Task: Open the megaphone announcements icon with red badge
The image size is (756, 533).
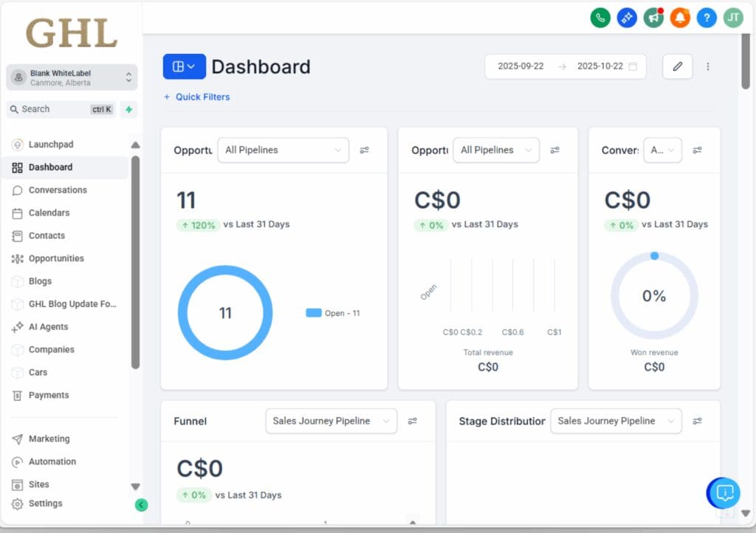Action: 653,17
